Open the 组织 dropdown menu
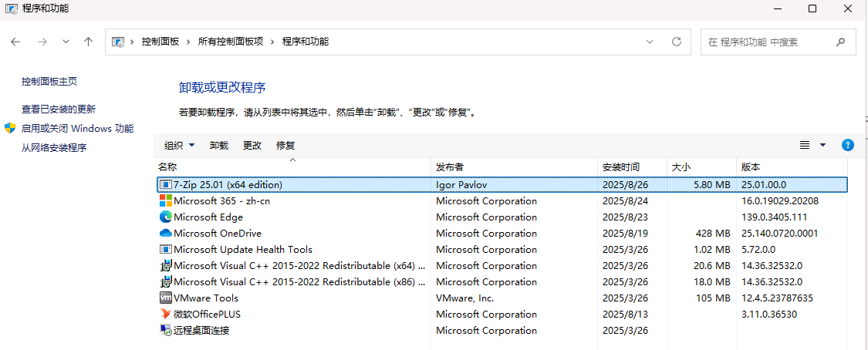The image size is (868, 350). (180, 146)
